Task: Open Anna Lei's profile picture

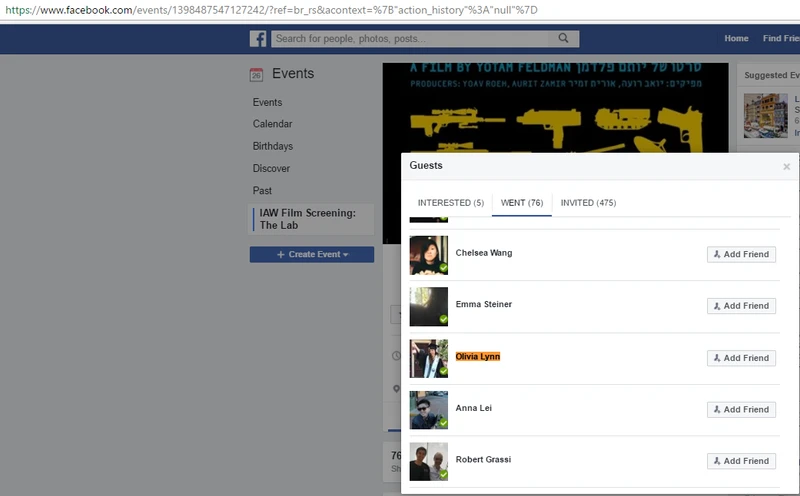Action: (x=429, y=410)
